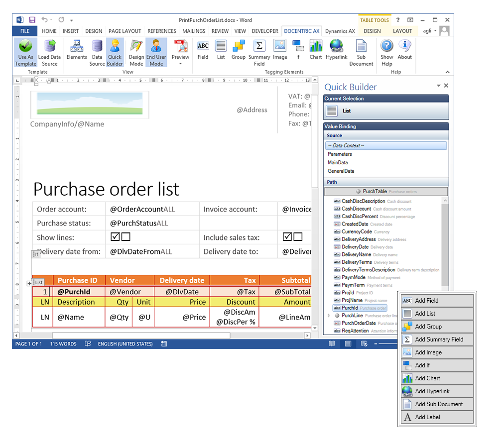The image size is (498, 448).
Task: Choose Add Group in popup menu
Action: [x=437, y=327]
